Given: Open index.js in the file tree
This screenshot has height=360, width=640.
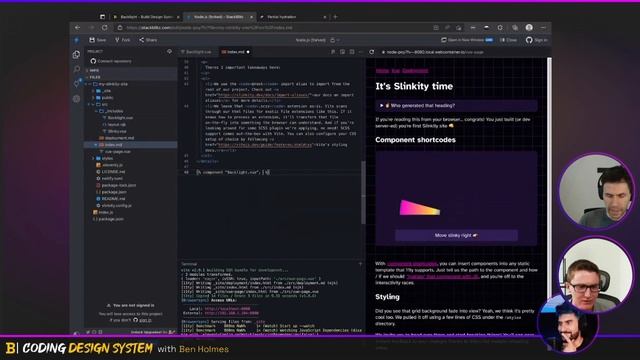Looking at the screenshot, I should pos(104,212).
